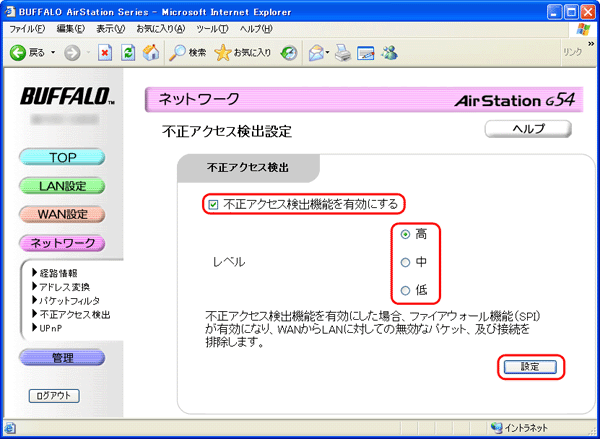Viewport: 600px width, 439px height.
Task: Select the 高 level radio button
Action: (x=405, y=234)
